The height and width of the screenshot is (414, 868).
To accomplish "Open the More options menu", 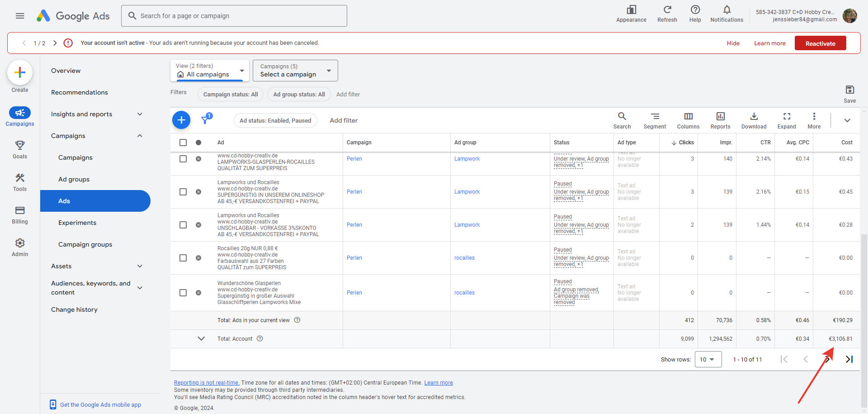I will click(814, 120).
